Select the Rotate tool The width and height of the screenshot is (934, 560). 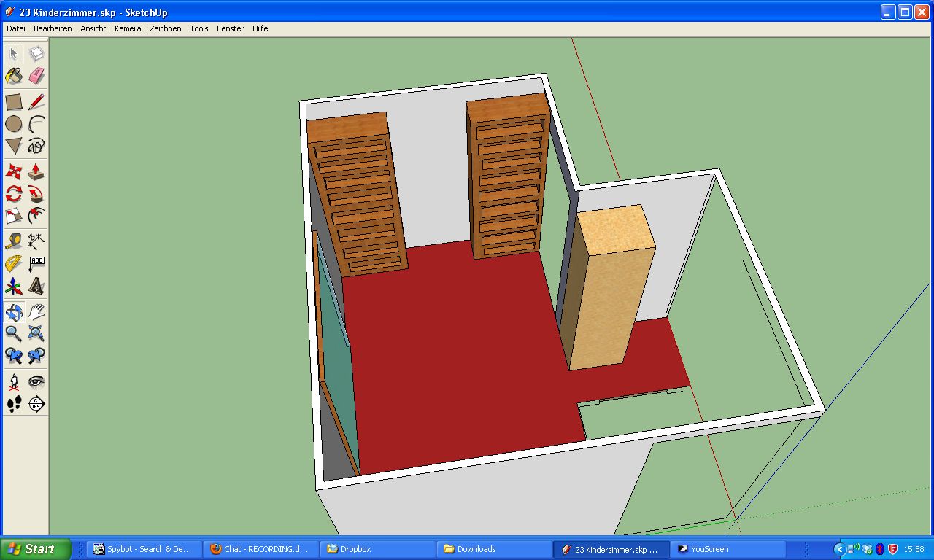(14, 194)
